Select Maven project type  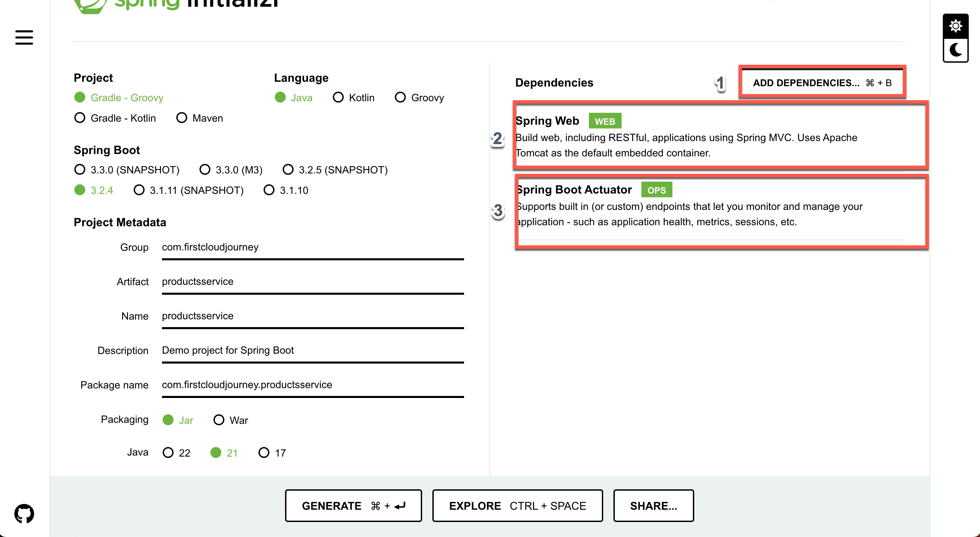(x=200, y=118)
